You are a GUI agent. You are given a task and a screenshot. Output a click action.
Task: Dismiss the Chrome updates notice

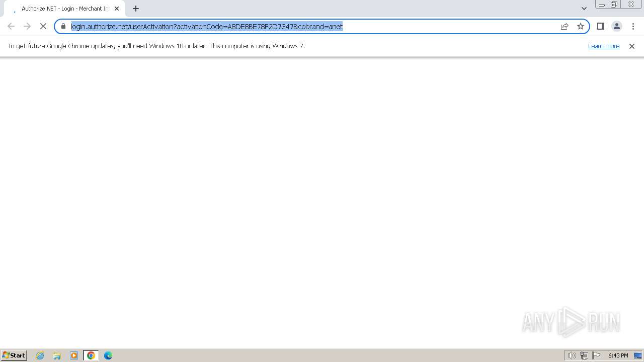pyautogui.click(x=632, y=46)
